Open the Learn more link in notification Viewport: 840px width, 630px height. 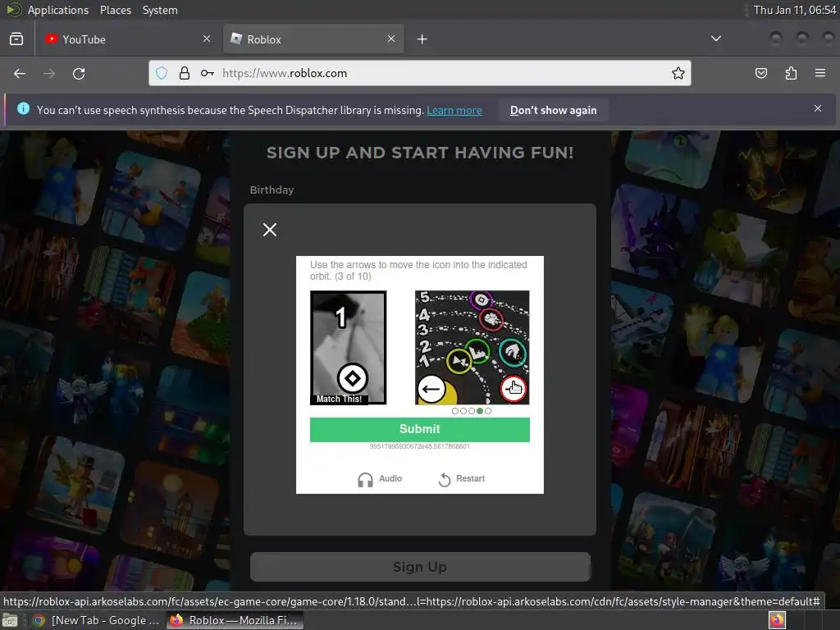(x=454, y=111)
